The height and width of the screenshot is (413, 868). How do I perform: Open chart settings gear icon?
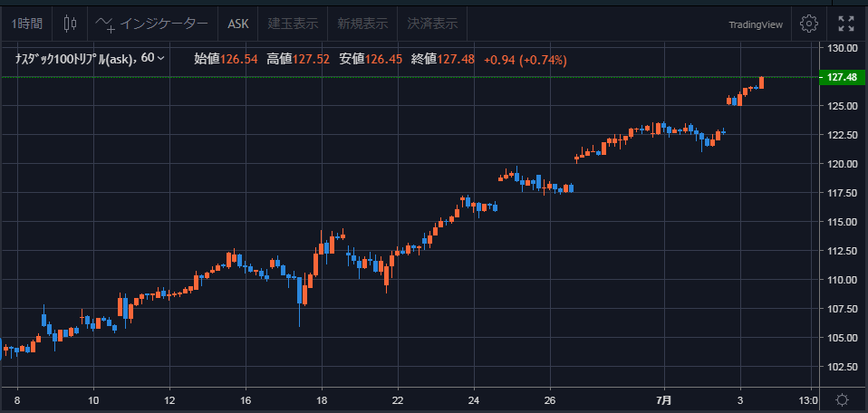point(809,24)
